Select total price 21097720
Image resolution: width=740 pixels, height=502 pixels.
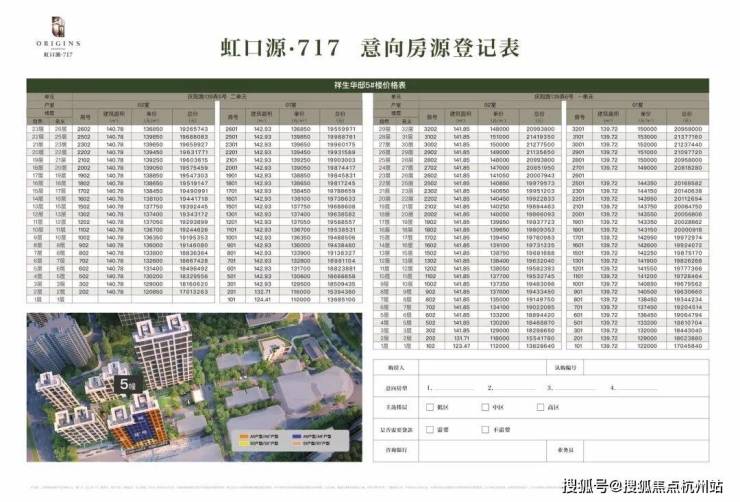688,152
